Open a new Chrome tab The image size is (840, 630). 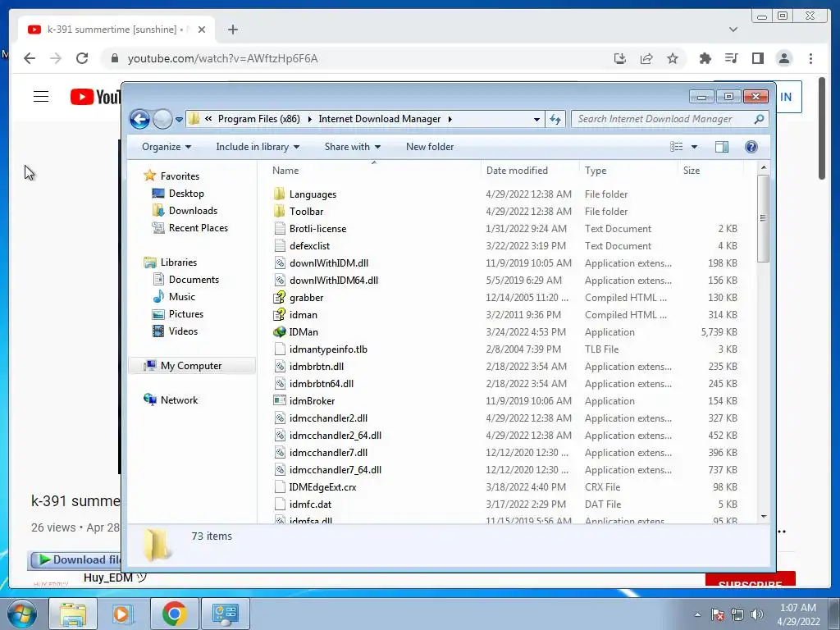click(232, 30)
